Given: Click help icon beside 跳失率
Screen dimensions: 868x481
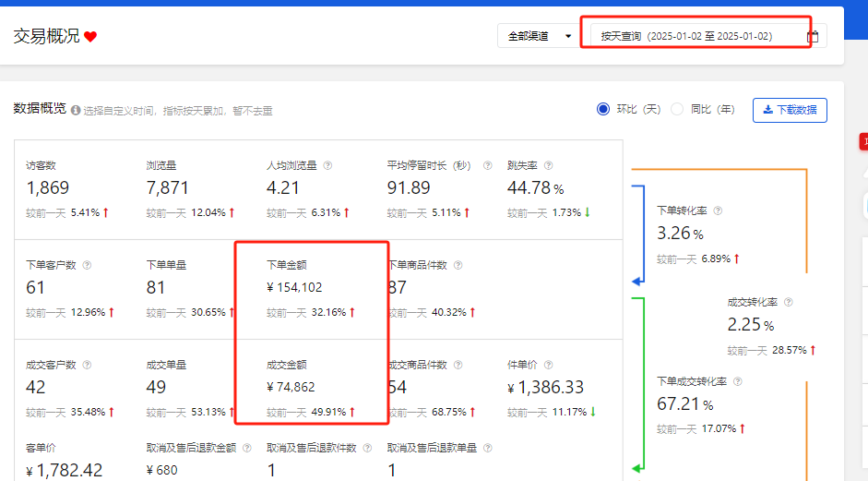Looking at the screenshot, I should point(549,165).
